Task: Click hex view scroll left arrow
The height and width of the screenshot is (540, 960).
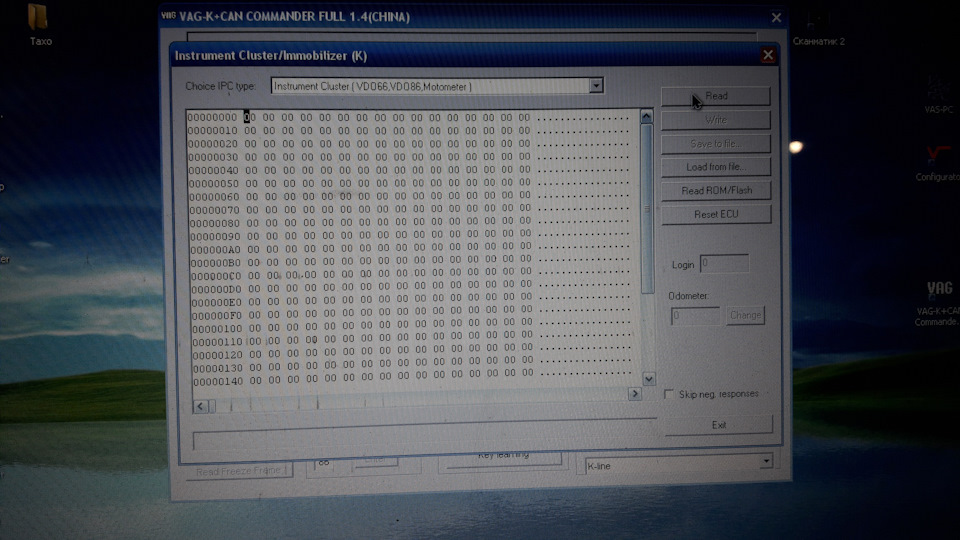Action: pos(200,406)
